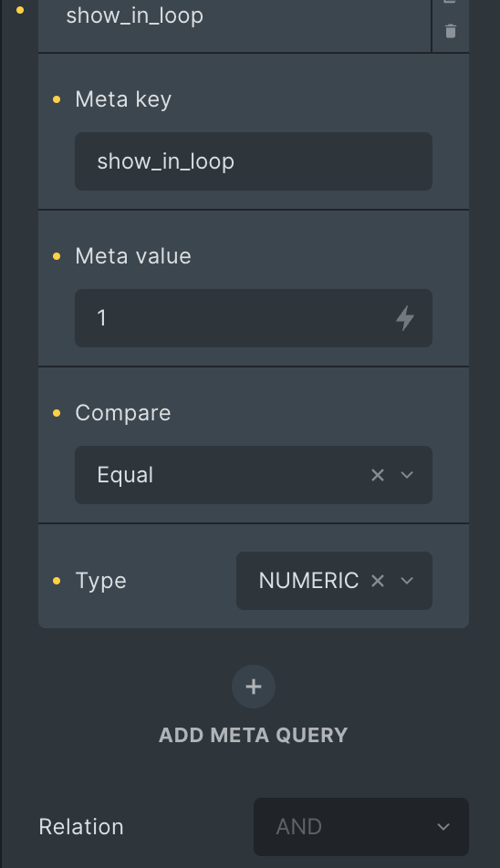Click yellow modified dot beside Meta key
This screenshot has height=868, width=500.
coord(57,99)
